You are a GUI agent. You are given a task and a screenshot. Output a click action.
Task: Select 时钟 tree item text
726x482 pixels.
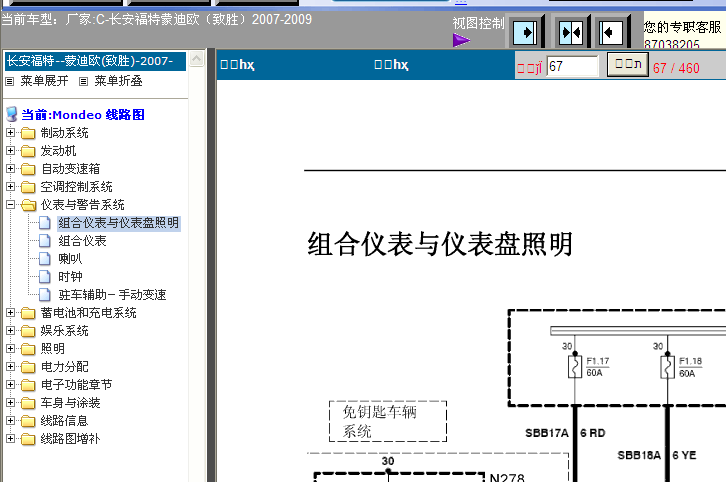pos(70,277)
